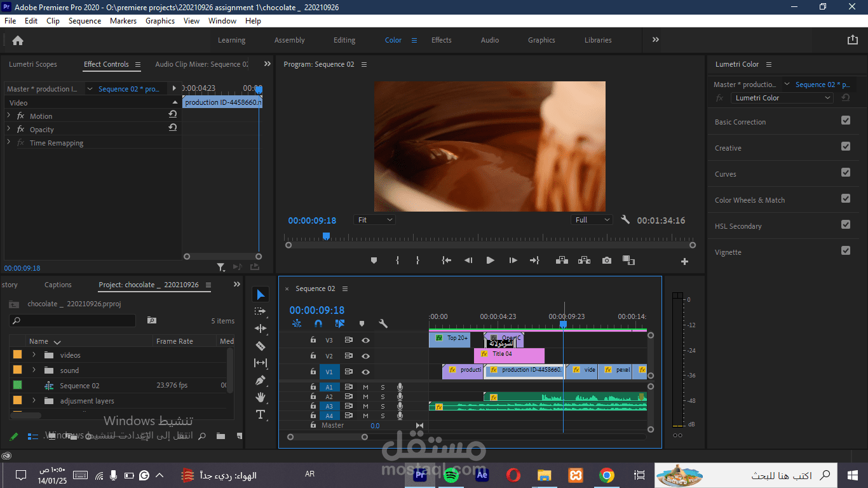Open the Sequence menu

pyautogui.click(x=85, y=21)
